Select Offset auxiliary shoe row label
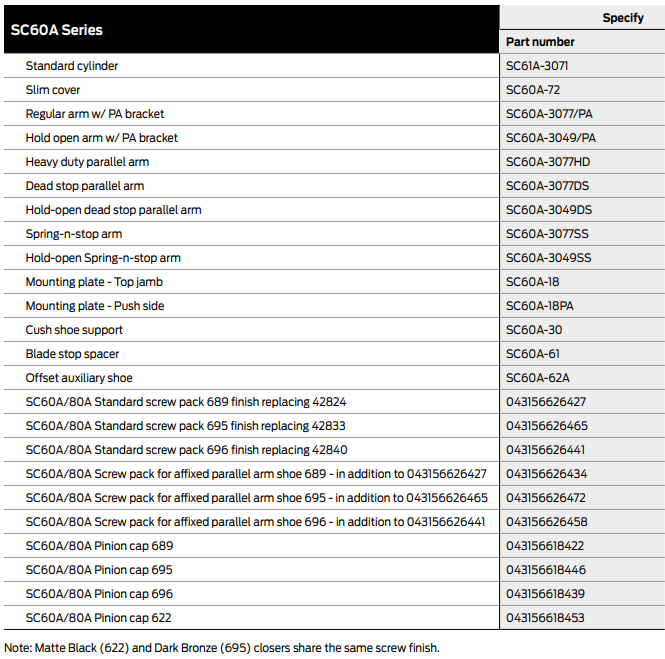 [x=78, y=378]
